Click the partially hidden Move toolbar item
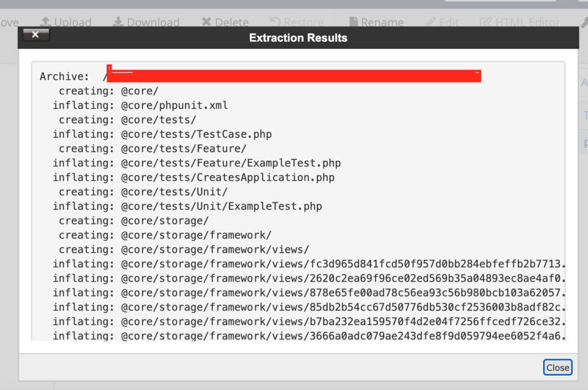 coord(9,22)
